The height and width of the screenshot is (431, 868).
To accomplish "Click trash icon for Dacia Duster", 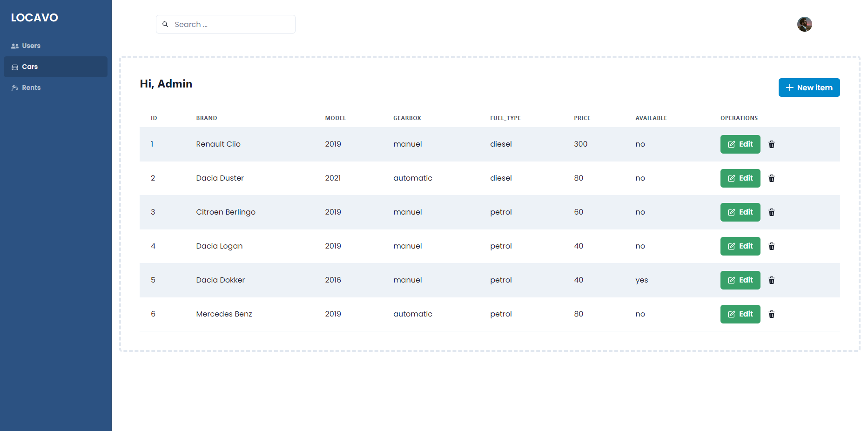I will pyautogui.click(x=772, y=178).
